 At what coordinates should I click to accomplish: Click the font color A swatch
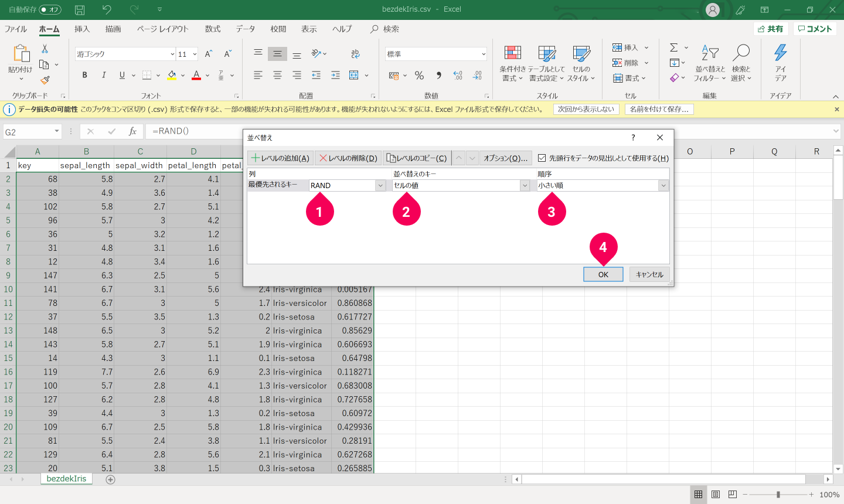point(196,75)
